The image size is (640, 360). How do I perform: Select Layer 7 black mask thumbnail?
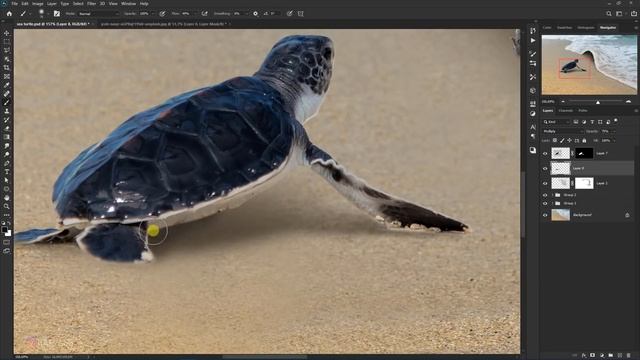584,153
